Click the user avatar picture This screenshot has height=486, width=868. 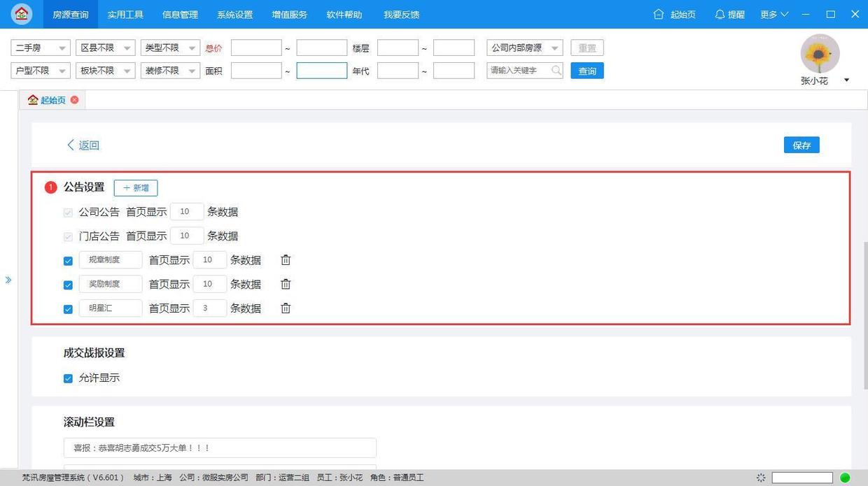818,52
